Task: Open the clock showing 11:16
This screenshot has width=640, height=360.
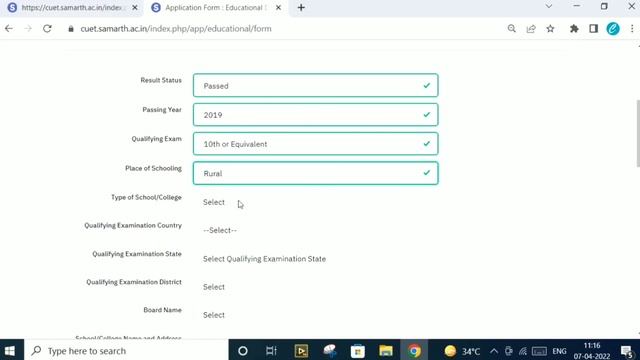Action: [592, 351]
